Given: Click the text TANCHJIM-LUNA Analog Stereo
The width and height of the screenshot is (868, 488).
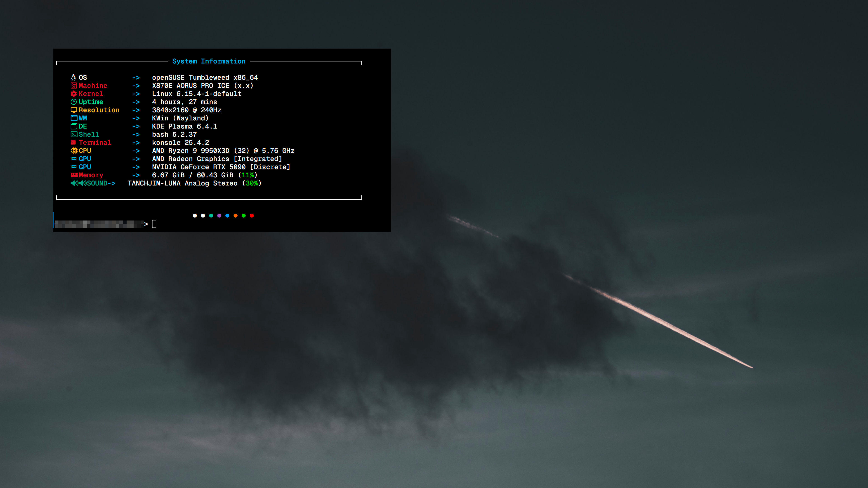Looking at the screenshot, I should click(x=183, y=183).
